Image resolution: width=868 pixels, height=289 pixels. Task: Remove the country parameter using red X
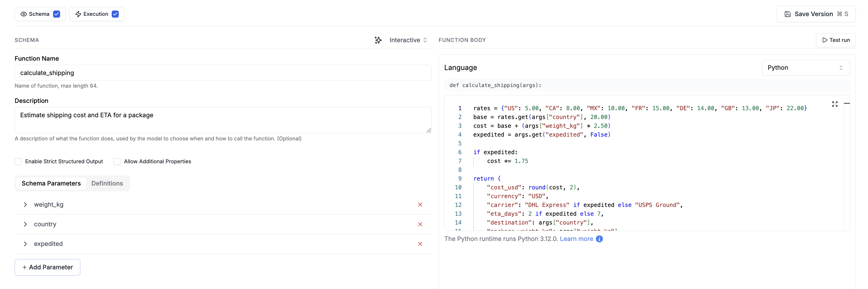coord(420,224)
